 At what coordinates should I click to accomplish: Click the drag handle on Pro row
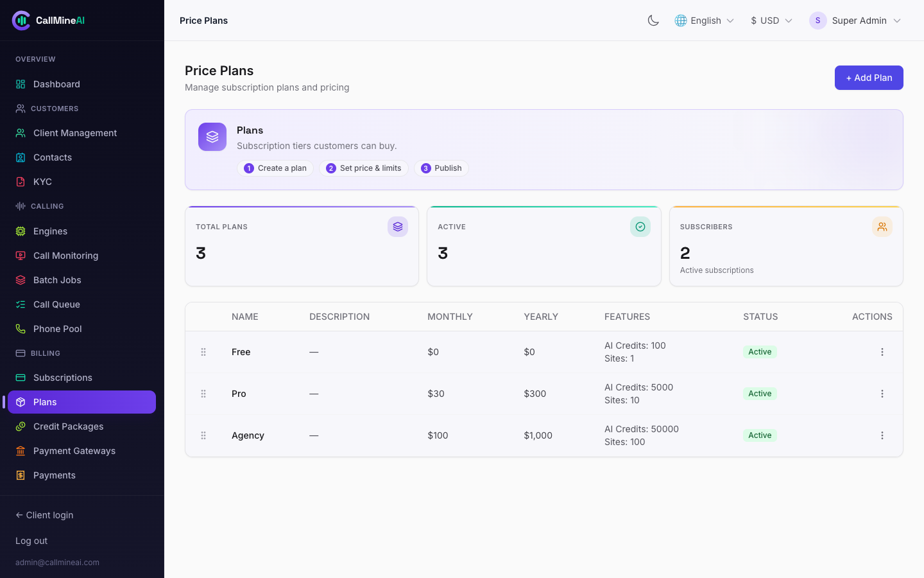(x=203, y=394)
